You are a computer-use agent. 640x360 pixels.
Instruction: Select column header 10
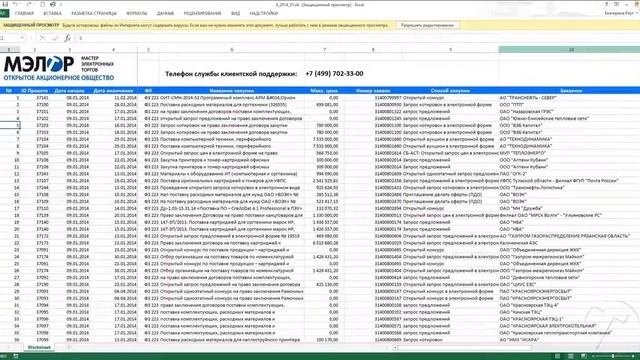(x=569, y=49)
